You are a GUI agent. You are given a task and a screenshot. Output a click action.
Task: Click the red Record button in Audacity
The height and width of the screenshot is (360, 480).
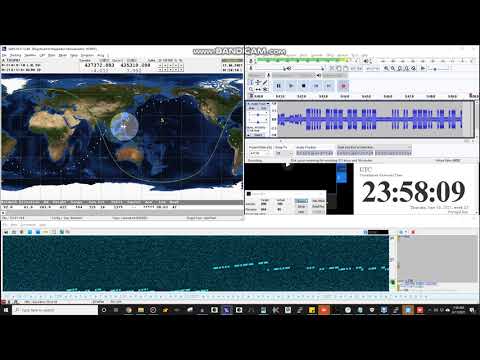pyautogui.click(x=343, y=86)
